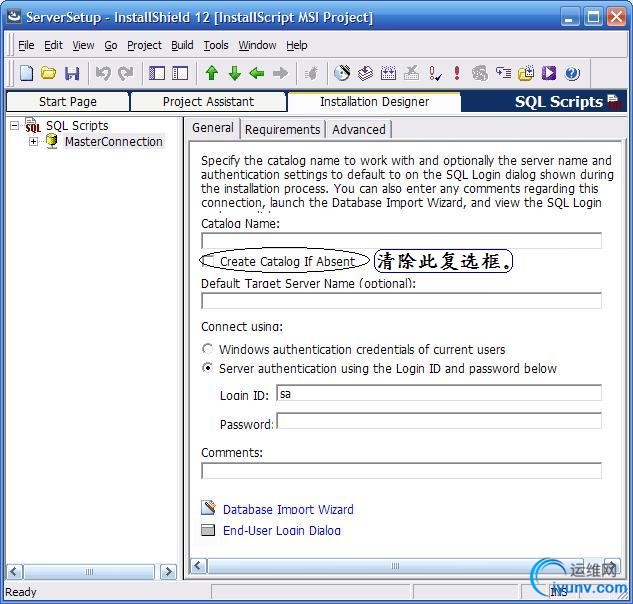Click the SQL Scripts root node icon
The height and width of the screenshot is (604, 633).
pos(33,125)
